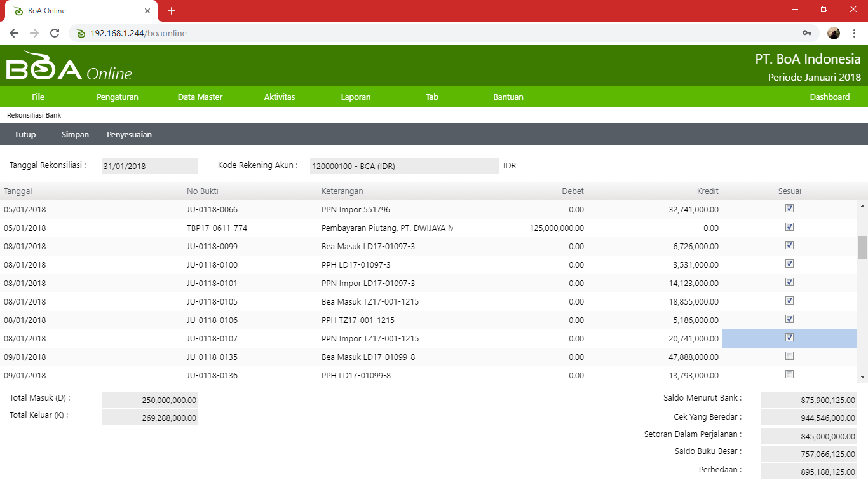Click the table's vertical scrollbar thumb

coord(862,247)
